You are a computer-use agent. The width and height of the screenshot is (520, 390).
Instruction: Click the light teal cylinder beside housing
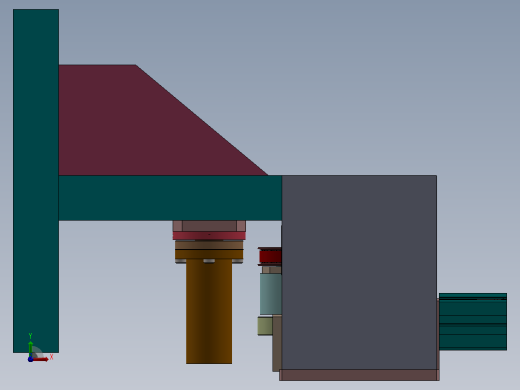click(271, 294)
